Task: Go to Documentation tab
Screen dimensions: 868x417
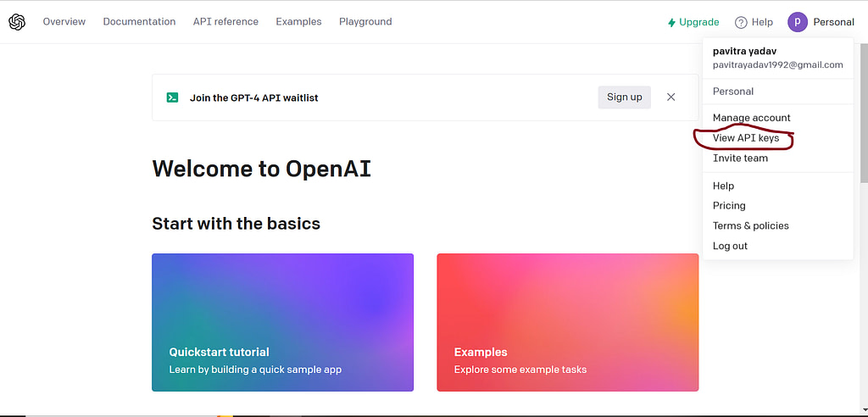Action: coord(139,21)
